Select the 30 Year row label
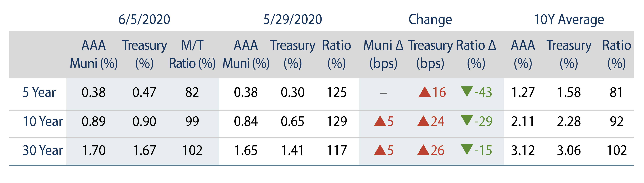The height and width of the screenshot is (183, 644). pos(43,150)
